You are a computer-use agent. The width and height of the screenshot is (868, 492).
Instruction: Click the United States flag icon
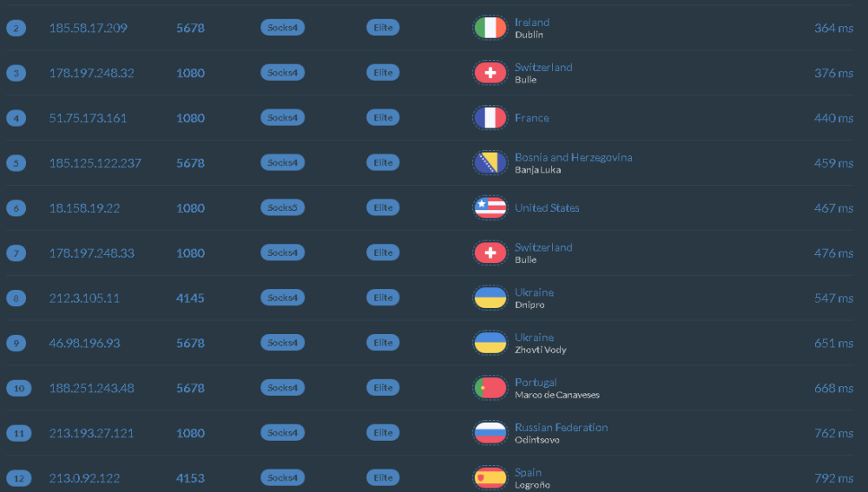[x=490, y=208]
